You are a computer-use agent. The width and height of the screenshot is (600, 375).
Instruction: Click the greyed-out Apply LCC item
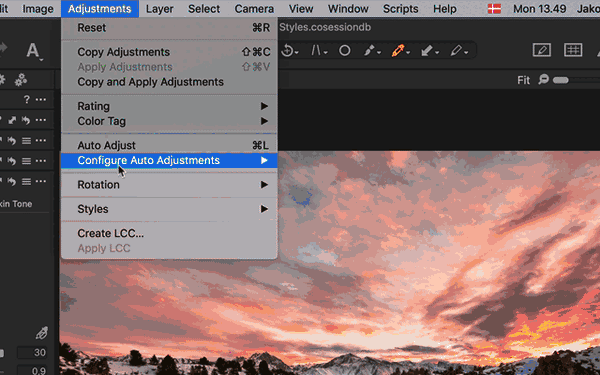[x=169, y=248]
